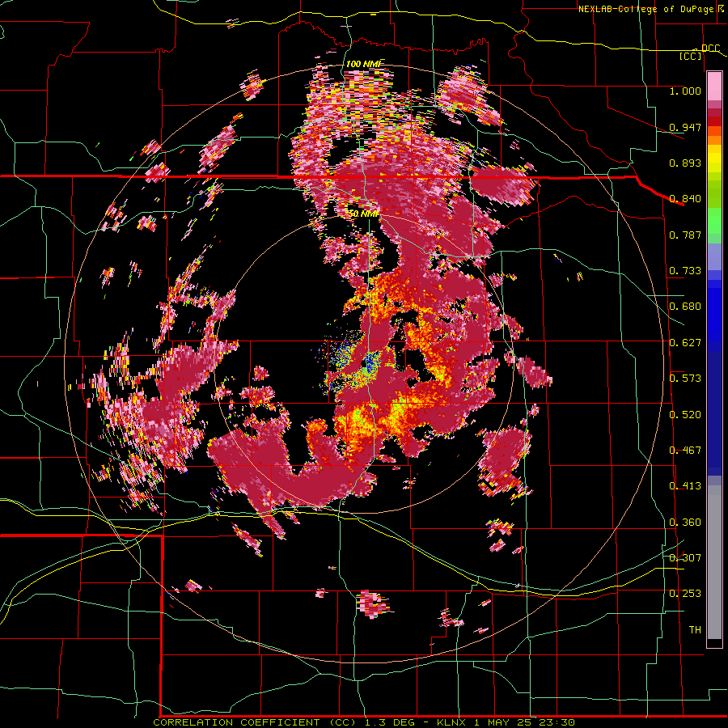The width and height of the screenshot is (728, 728).
Task: Click CORRELATION COEFFICIENT text in footer
Action: (236, 722)
